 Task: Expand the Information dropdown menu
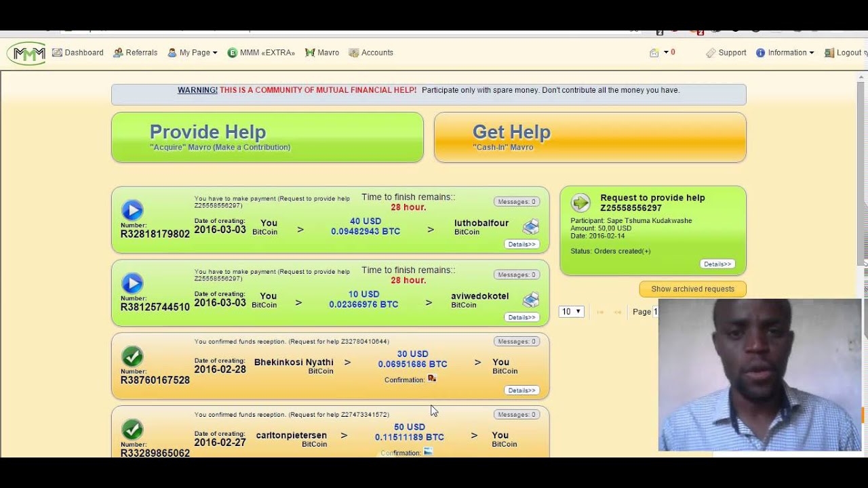(785, 53)
